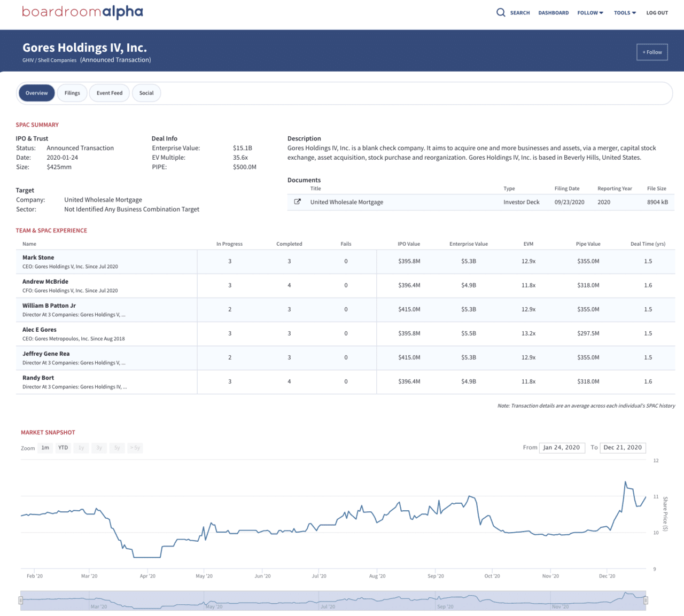Edit the To date field showing Dec 21, 2020
Image resolution: width=684 pixels, height=616 pixels.
tap(623, 448)
